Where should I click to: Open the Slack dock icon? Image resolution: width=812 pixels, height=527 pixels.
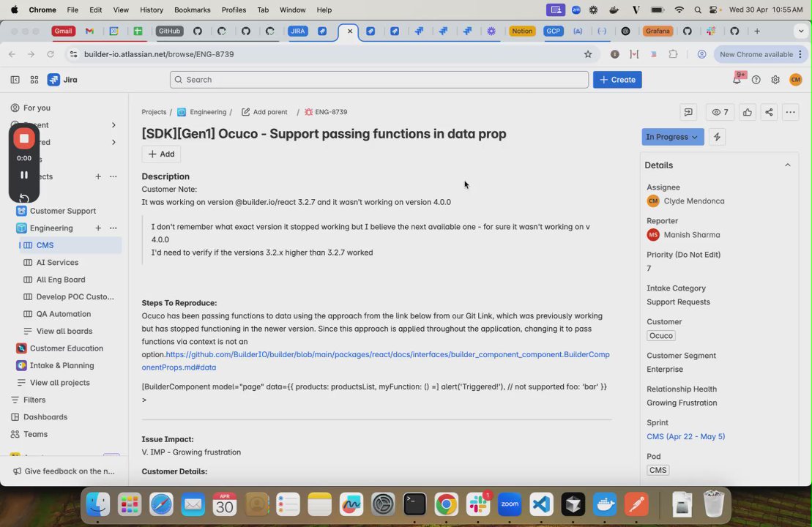(478, 504)
